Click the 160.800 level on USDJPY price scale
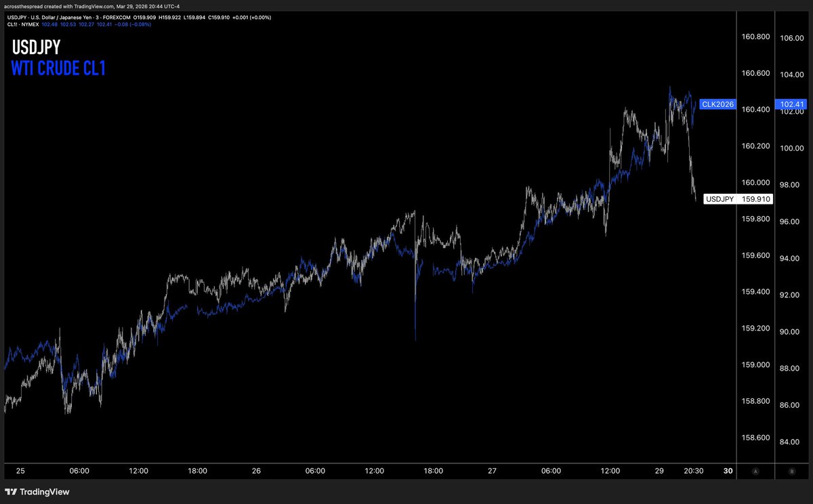The image size is (813, 504). pos(756,36)
